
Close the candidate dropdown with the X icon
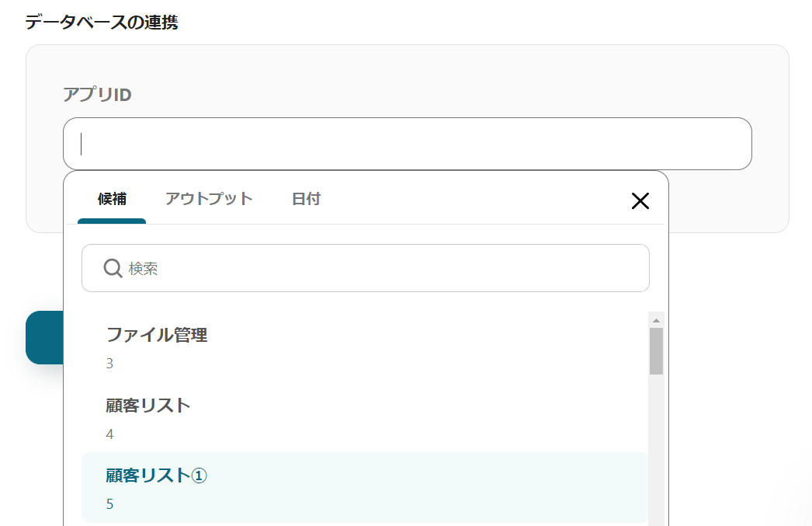(640, 201)
